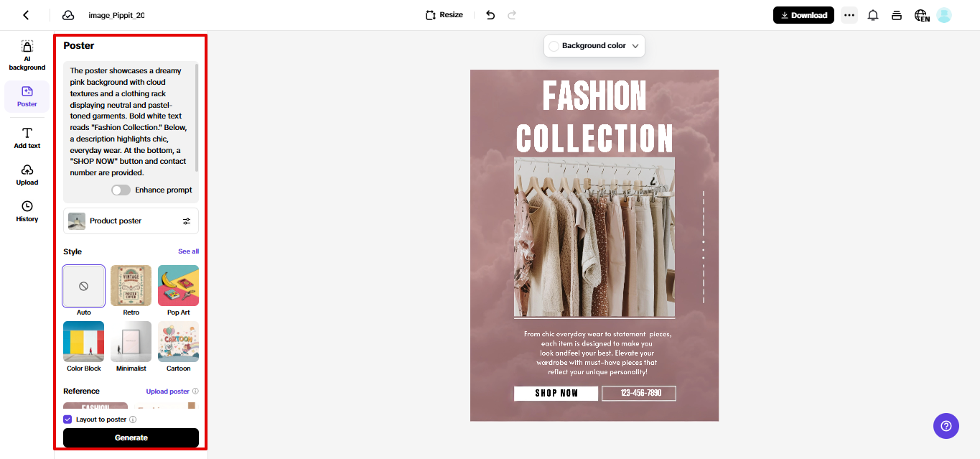980x459 pixels.
Task: Click the SHOP NOW button on poster
Action: (556, 393)
